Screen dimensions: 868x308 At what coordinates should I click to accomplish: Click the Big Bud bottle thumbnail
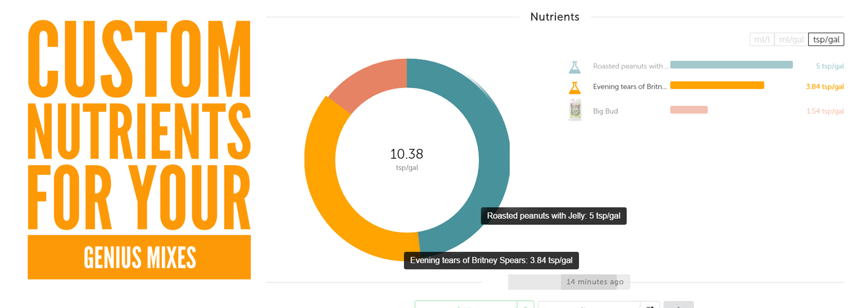coord(575,111)
